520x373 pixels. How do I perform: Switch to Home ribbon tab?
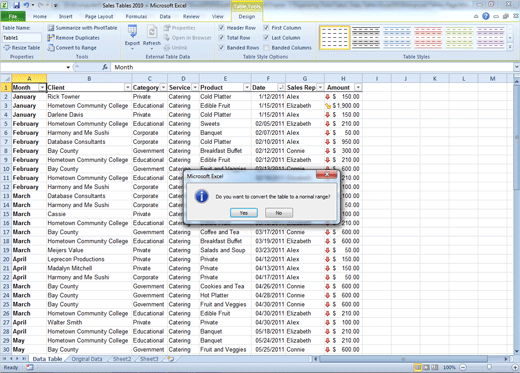[x=40, y=16]
